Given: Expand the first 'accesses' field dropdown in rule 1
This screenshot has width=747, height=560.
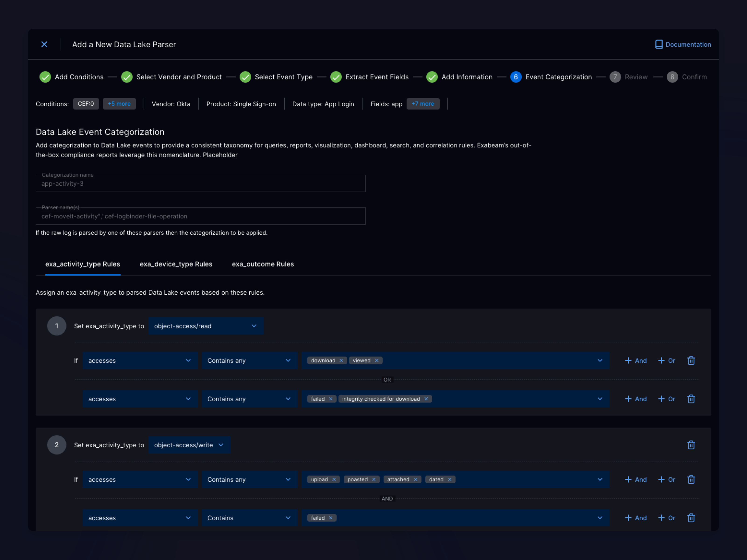Looking at the screenshot, I should pos(140,360).
